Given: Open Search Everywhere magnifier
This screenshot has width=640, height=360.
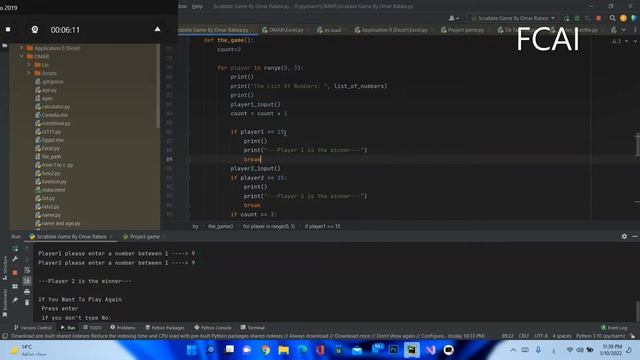Looking at the screenshot, I should tap(612, 18).
